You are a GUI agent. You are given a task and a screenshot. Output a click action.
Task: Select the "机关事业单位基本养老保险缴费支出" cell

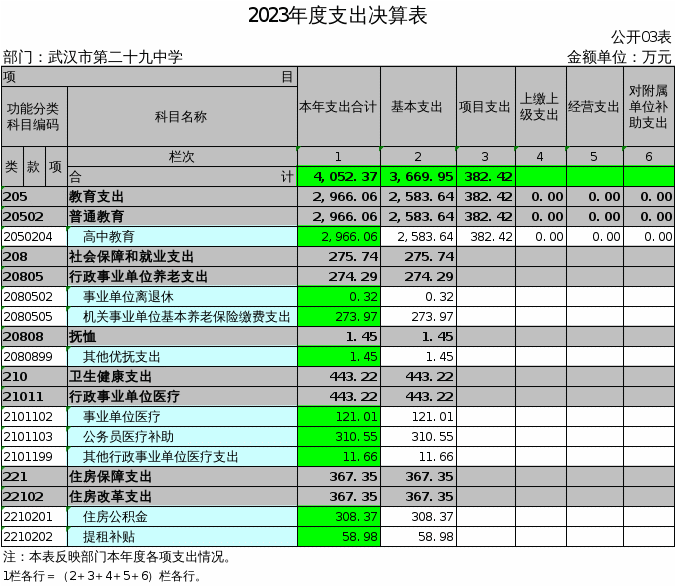(181, 317)
